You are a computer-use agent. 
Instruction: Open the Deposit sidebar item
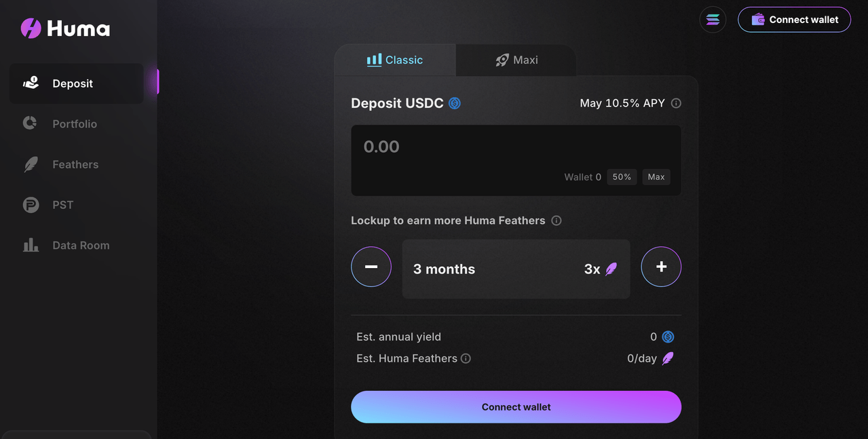click(x=73, y=83)
